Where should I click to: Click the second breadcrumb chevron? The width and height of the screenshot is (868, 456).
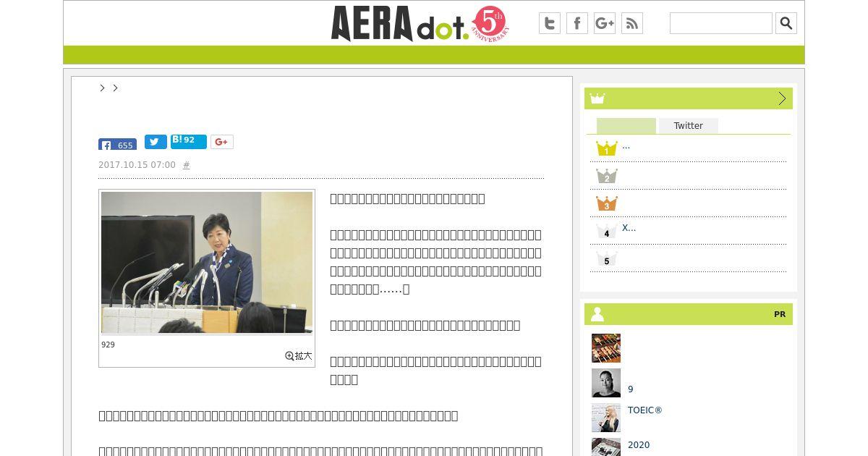115,88
